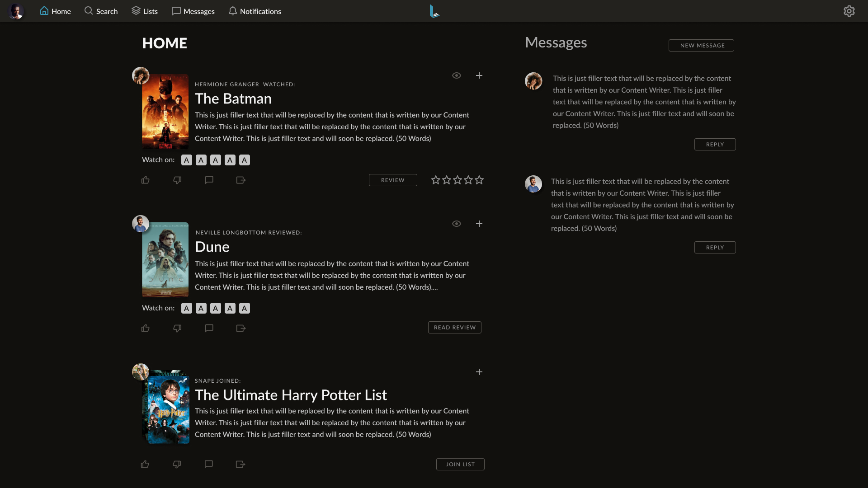Click Join List button
Viewport: 868px width, 488px height.
(x=460, y=464)
